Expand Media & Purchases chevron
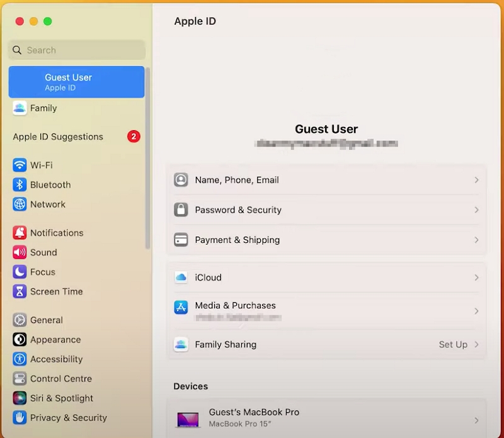Image resolution: width=504 pixels, height=438 pixels. (477, 311)
